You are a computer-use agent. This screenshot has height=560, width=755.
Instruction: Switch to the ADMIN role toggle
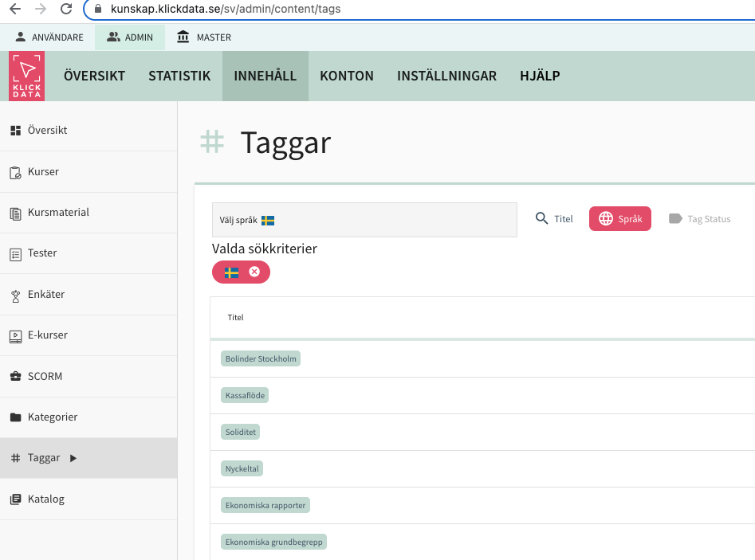click(129, 37)
